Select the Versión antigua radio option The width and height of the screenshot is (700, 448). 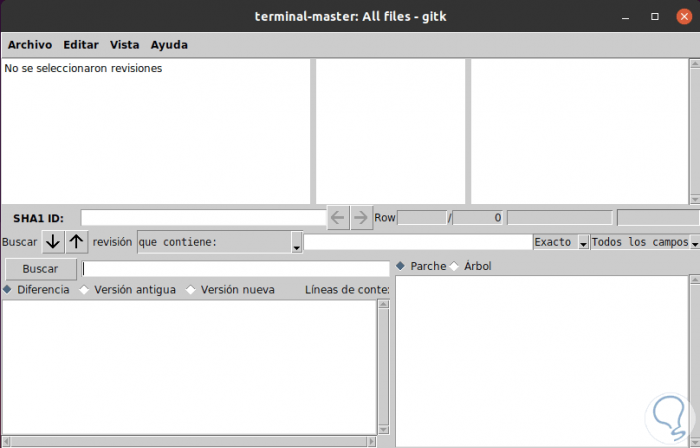[x=128, y=290]
